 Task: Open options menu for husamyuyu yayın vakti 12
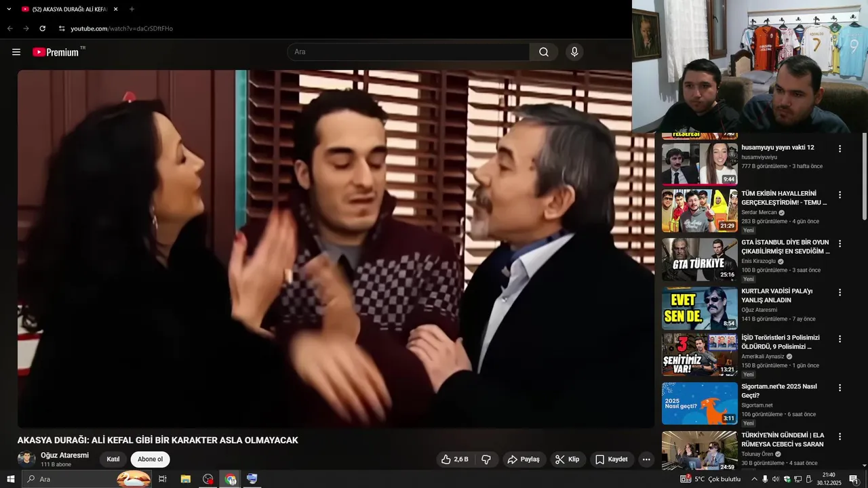pos(840,148)
